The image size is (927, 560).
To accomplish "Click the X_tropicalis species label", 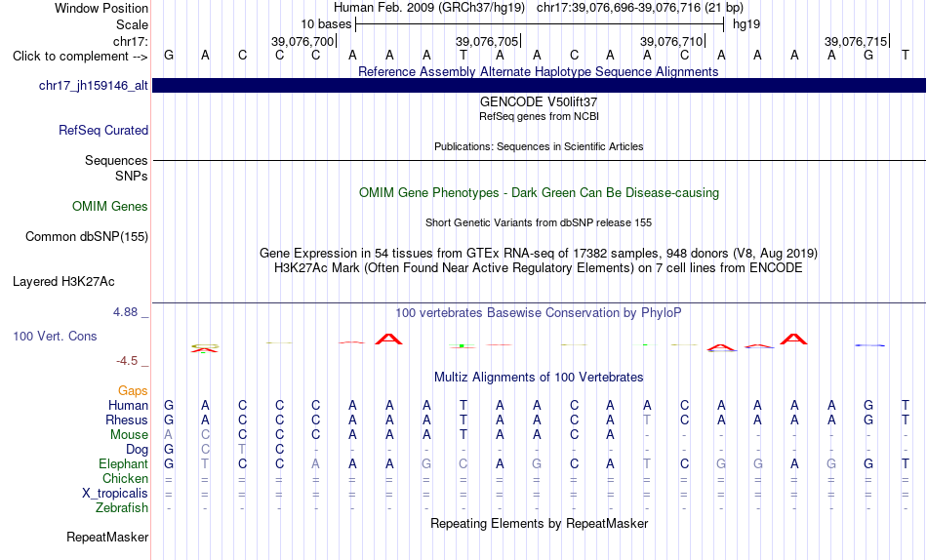I will [115, 494].
